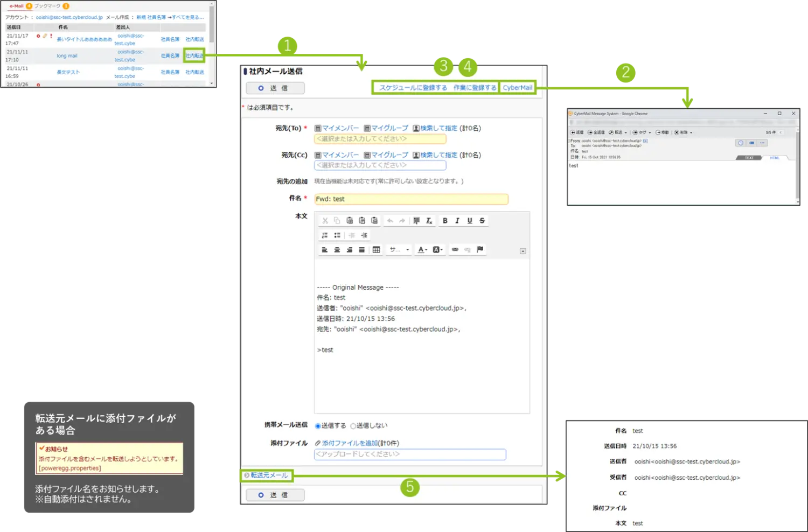The image size is (808, 532).
Task: Open the background color dropdown
Action: click(x=438, y=250)
